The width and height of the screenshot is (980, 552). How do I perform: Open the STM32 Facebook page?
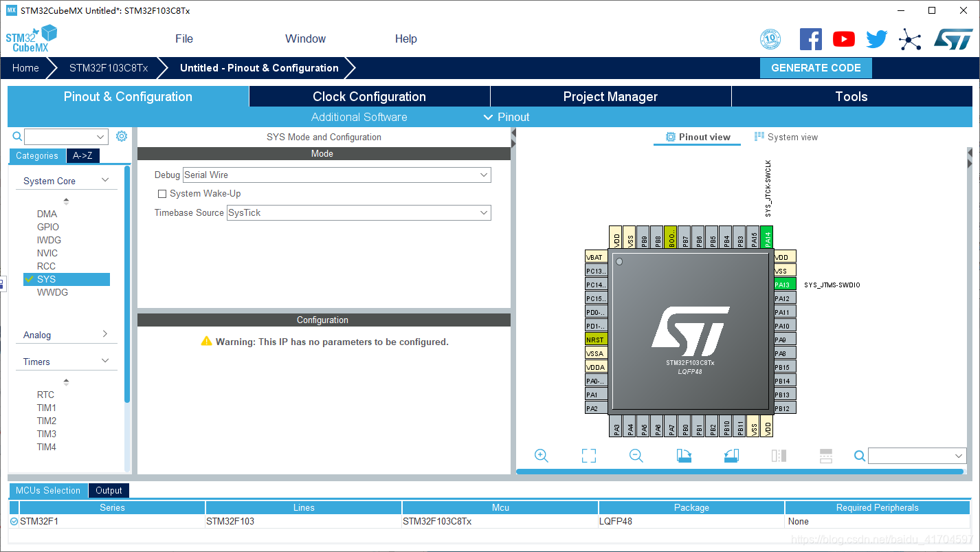point(810,38)
